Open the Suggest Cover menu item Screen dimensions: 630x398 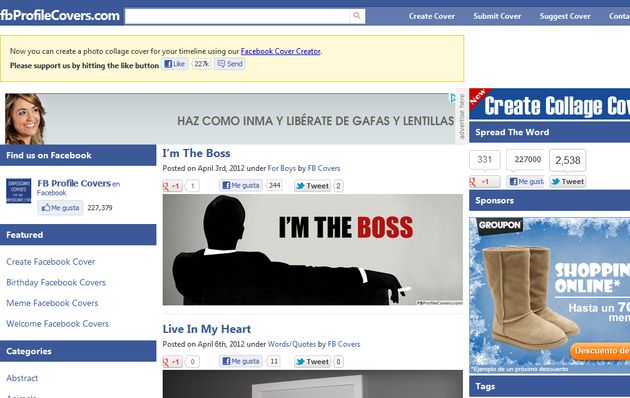point(565,16)
